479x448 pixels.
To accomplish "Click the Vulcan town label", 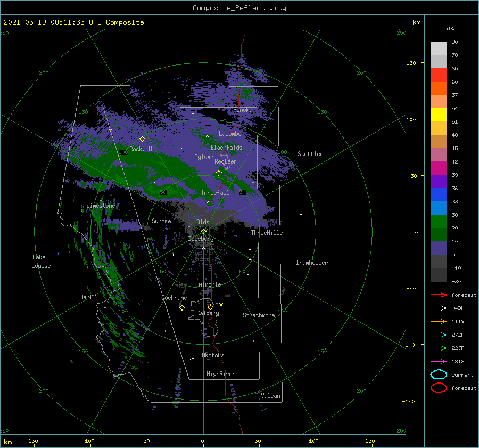I will [x=270, y=396].
